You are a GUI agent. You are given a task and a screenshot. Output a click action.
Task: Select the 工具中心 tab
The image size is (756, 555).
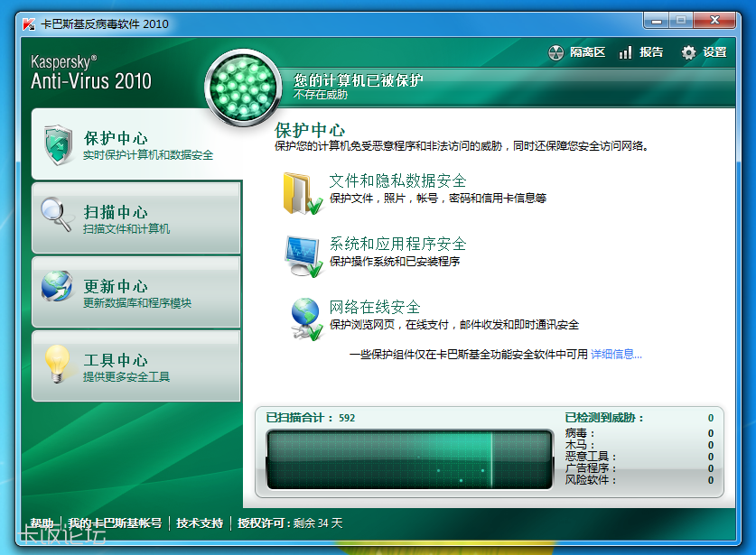(x=136, y=366)
